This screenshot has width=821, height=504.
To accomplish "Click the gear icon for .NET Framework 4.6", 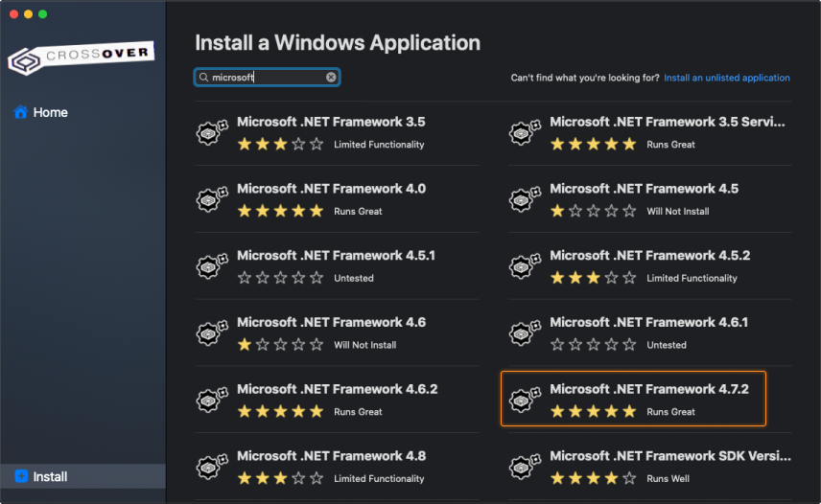I will [x=212, y=333].
